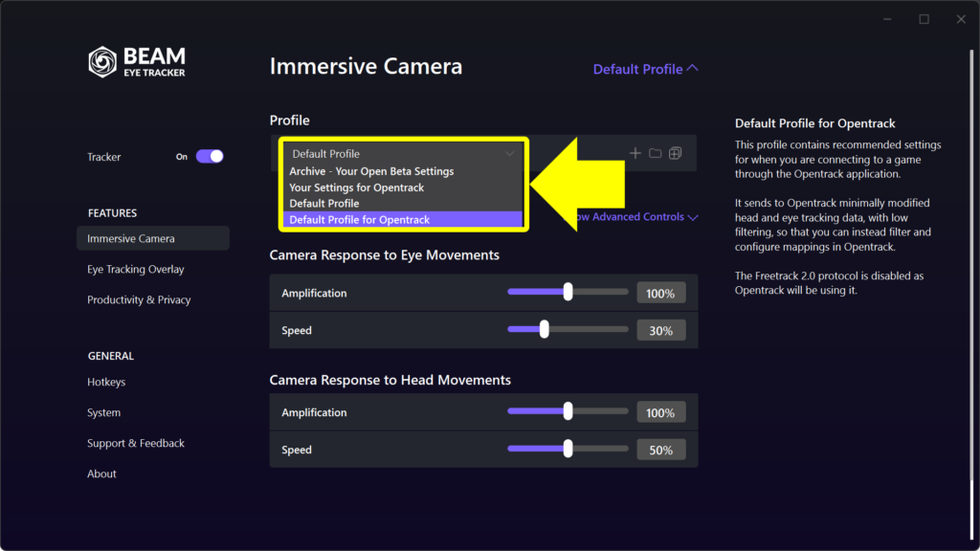Click head Amplification 100% value field

661,412
